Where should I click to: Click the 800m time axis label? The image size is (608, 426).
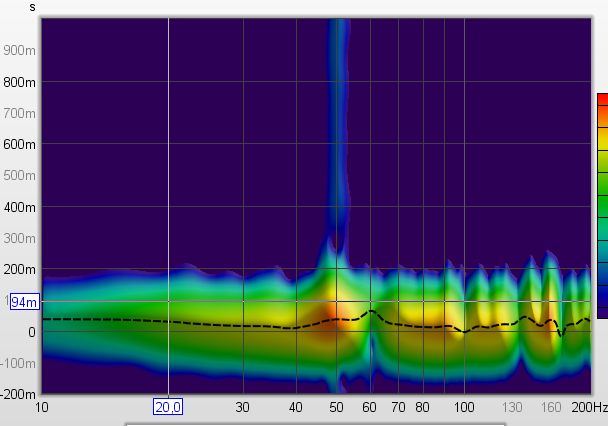click(x=19, y=83)
